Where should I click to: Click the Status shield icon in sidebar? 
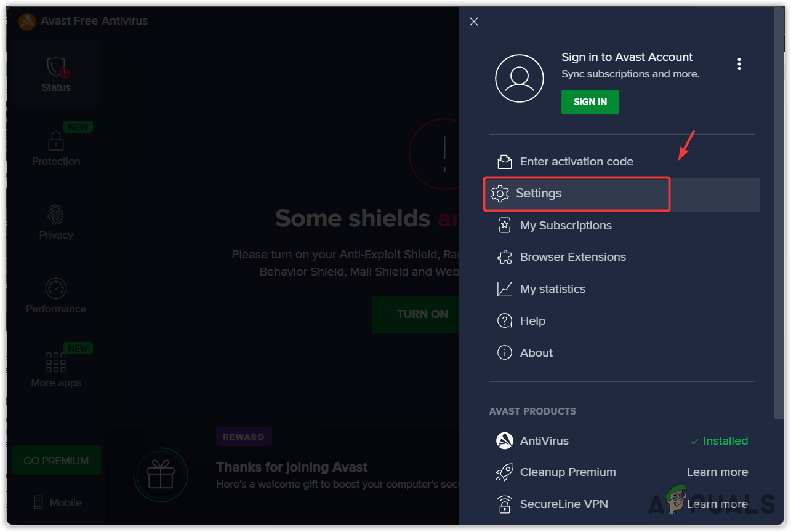click(56, 66)
